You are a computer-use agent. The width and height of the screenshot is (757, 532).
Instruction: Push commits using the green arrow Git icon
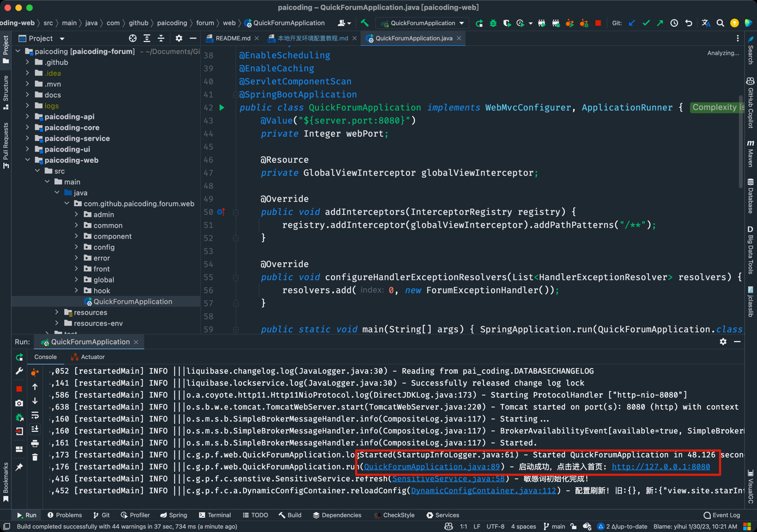(659, 23)
